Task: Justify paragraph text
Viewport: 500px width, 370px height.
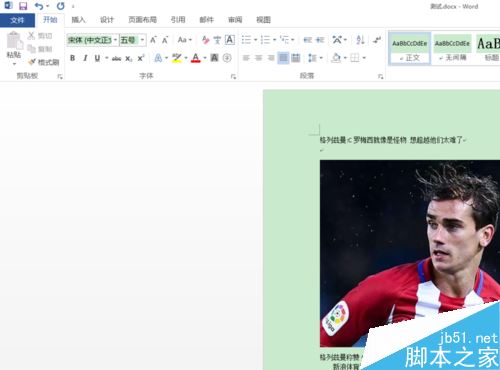Action: pos(283,58)
